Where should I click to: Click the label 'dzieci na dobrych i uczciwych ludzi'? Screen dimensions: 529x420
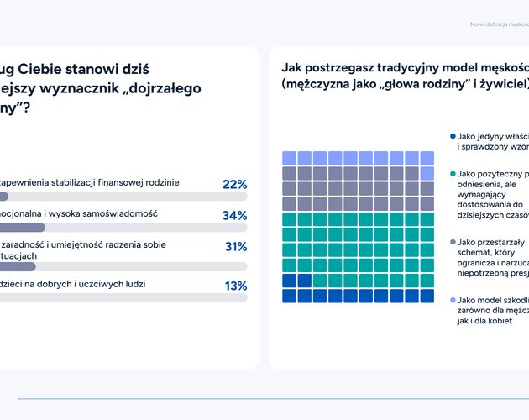coord(72,284)
